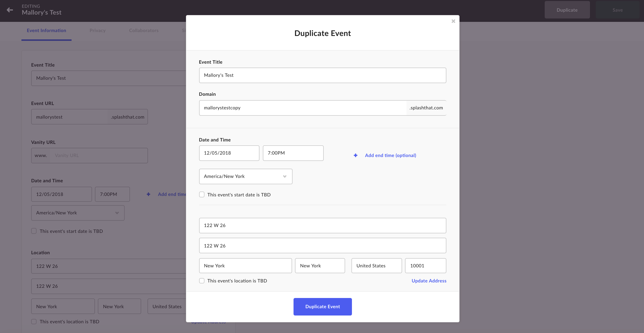Click the .splashthat.com suffix in dialog

426,108
